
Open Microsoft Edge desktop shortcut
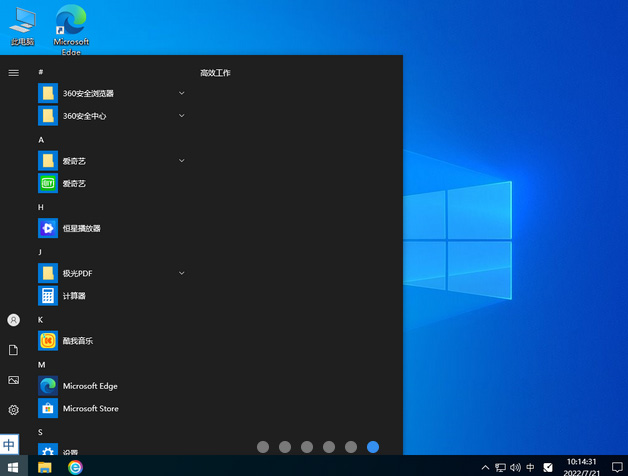(71, 30)
